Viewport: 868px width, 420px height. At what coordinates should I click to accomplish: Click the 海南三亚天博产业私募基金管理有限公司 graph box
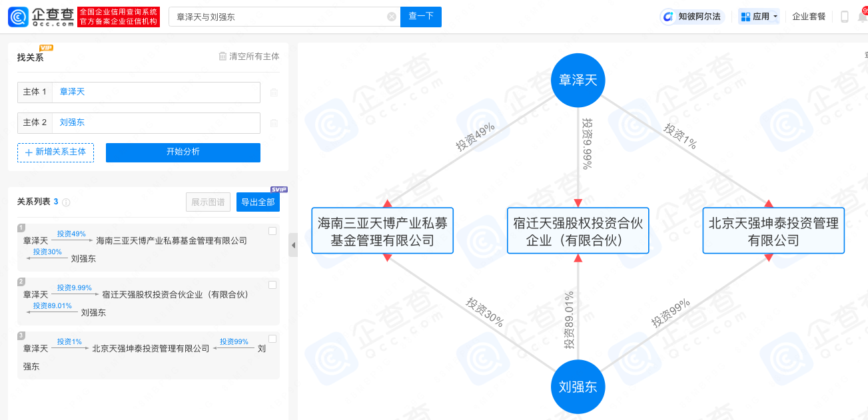(x=382, y=231)
